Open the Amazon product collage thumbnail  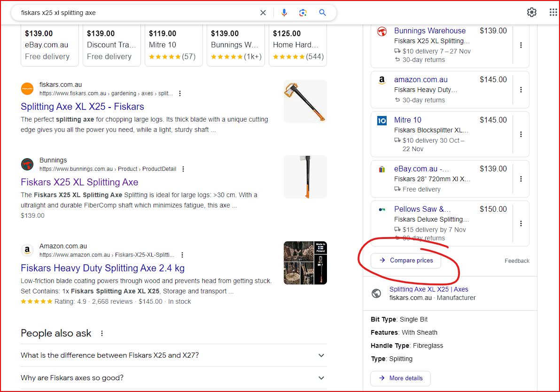(x=305, y=263)
